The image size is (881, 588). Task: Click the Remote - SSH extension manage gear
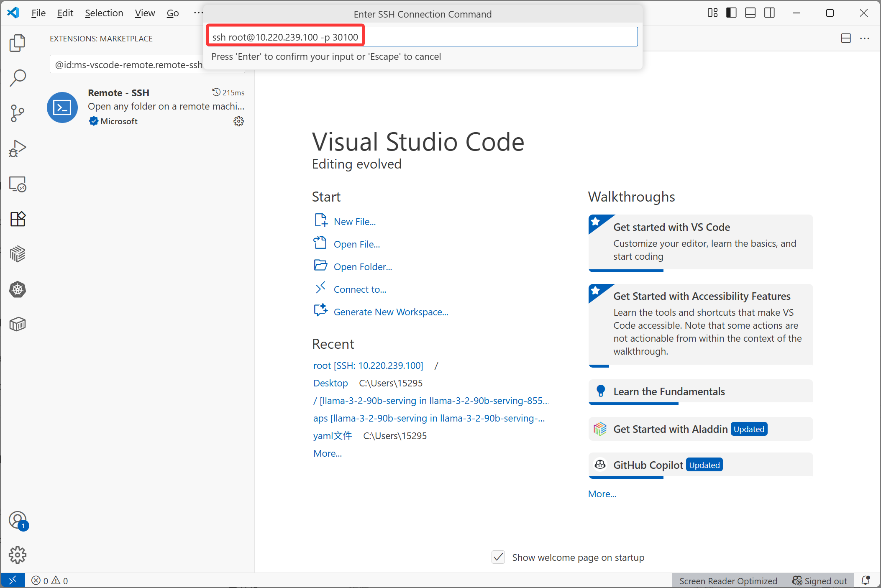coord(238,121)
